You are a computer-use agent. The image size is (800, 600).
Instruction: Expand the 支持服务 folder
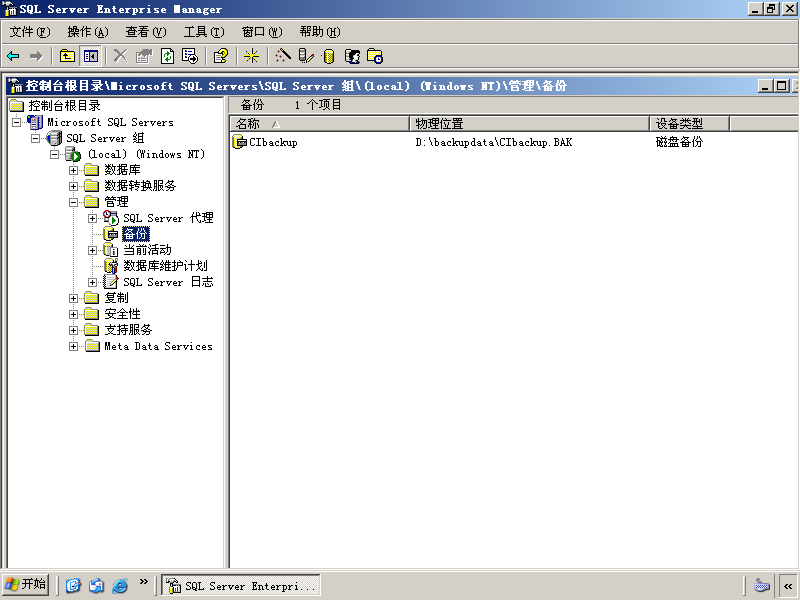[x=73, y=330]
